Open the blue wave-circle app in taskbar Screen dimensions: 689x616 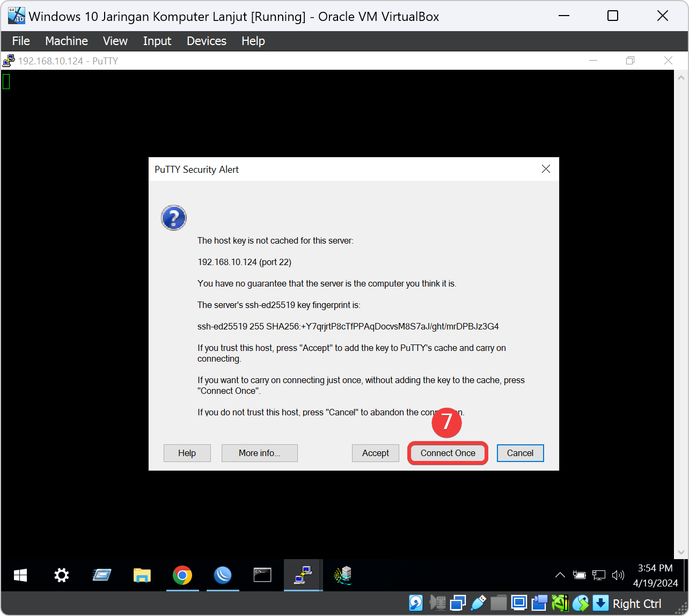pos(222,576)
